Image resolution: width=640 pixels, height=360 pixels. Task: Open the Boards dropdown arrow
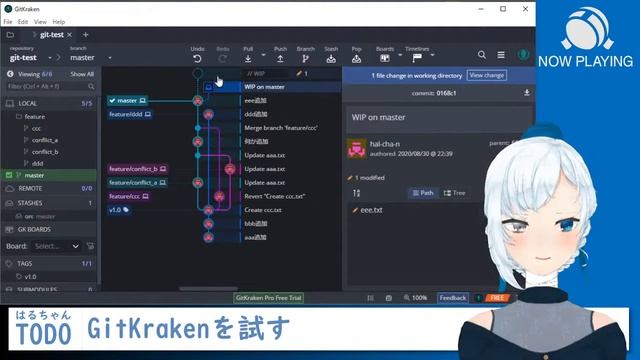[400, 55]
